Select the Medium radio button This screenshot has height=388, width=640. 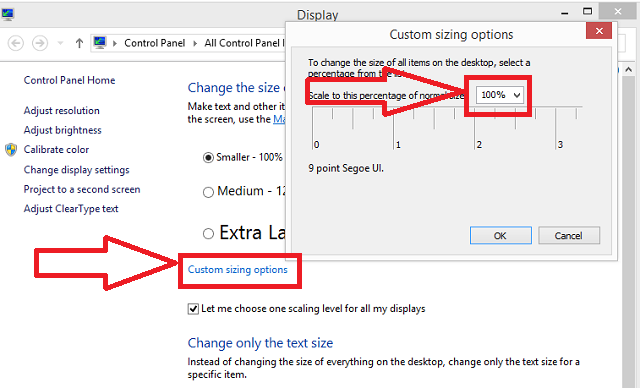[x=208, y=192]
